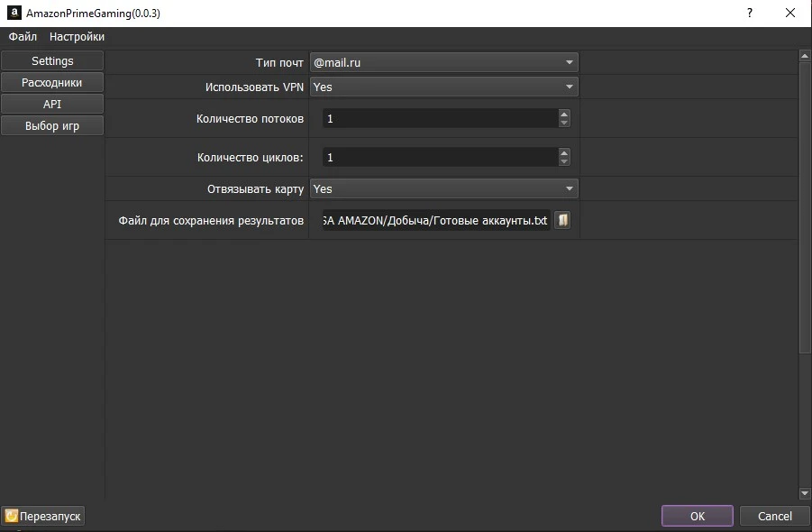Open the Настройки menu

coord(77,37)
